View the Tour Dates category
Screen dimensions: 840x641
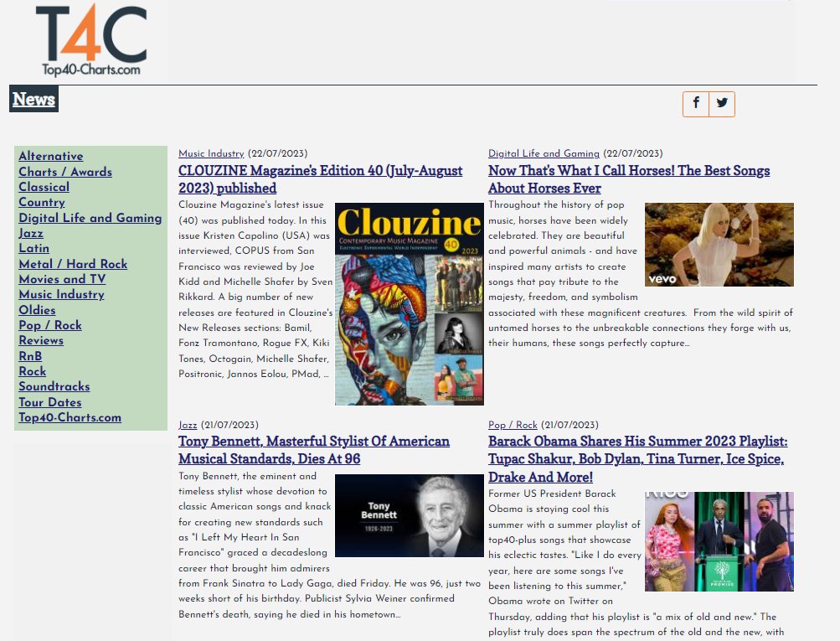pyautogui.click(x=50, y=402)
